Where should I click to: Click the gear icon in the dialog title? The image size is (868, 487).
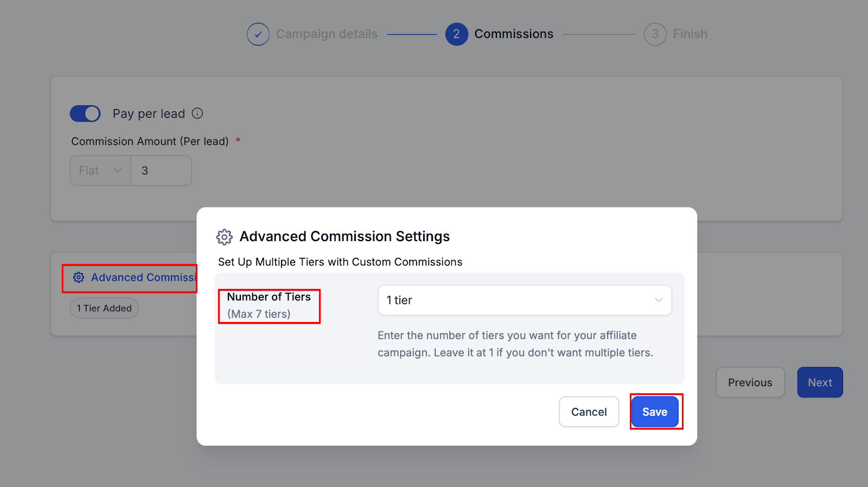point(224,237)
